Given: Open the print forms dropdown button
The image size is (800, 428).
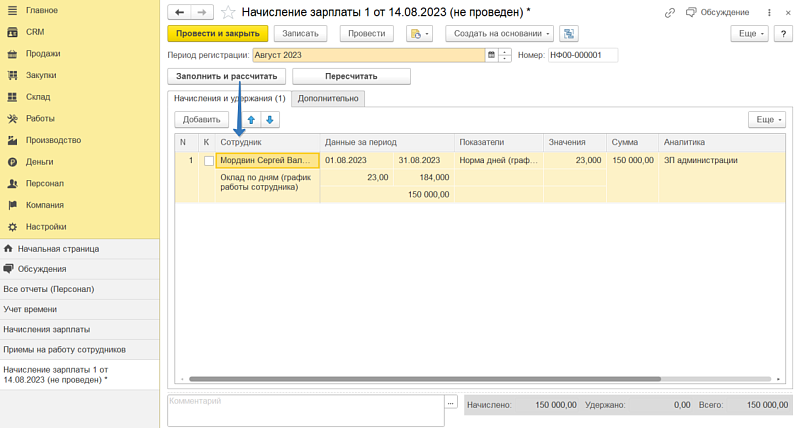Looking at the screenshot, I should coord(419,33).
